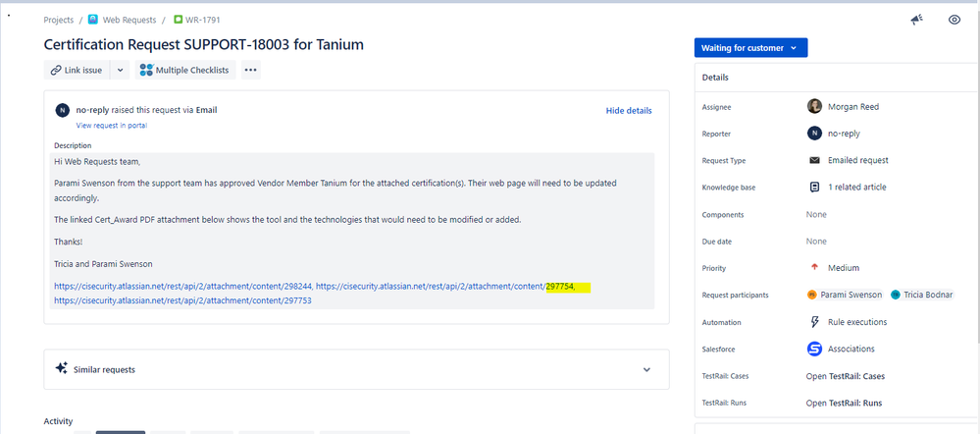Click the Morgan Reed assignee name

tap(853, 107)
